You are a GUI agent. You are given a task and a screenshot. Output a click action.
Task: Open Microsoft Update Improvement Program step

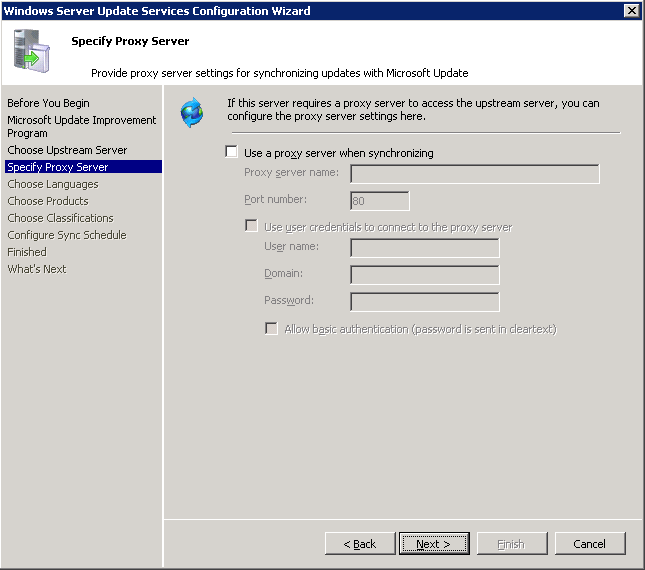coord(81,126)
